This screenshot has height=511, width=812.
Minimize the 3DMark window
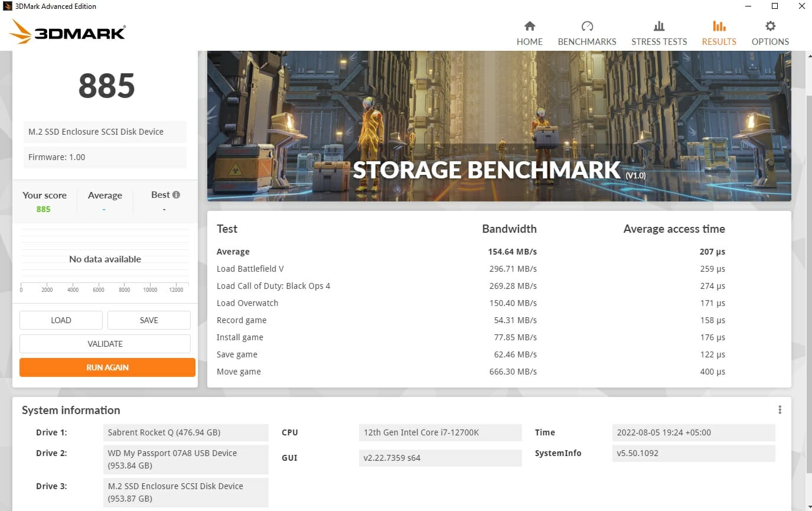click(x=749, y=6)
